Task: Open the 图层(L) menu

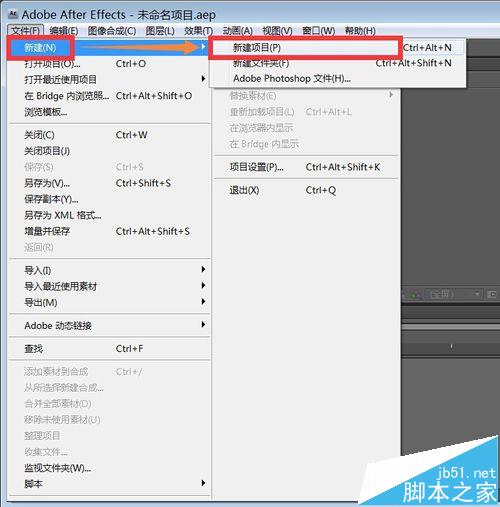Action: (x=160, y=31)
